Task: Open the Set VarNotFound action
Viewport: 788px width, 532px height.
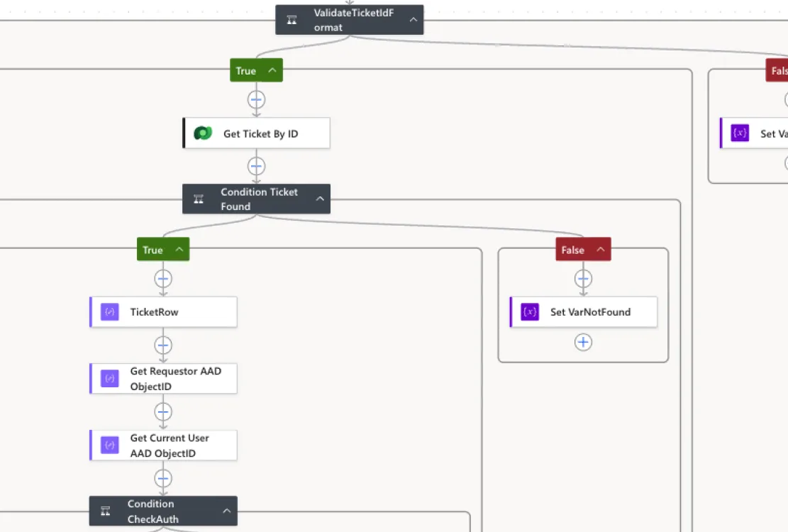Action: 584,312
